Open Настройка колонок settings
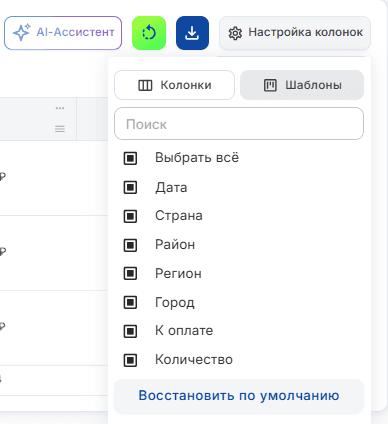The height and width of the screenshot is (424, 388). click(x=295, y=33)
